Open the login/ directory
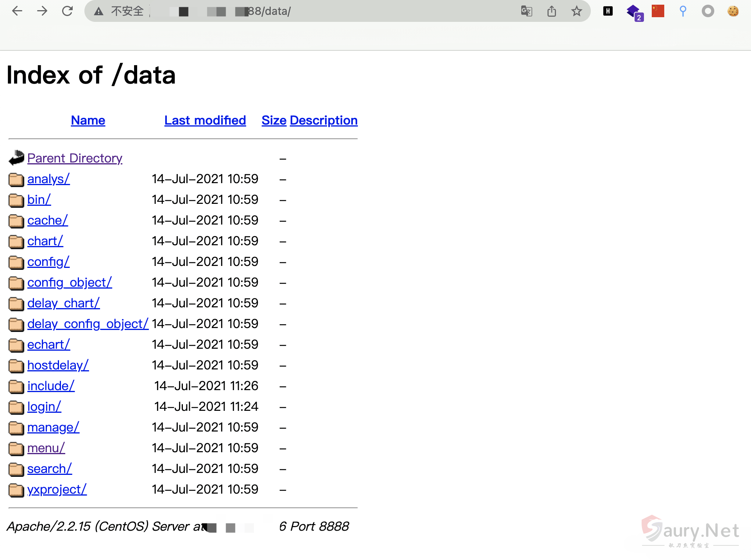Image resolution: width=751 pixels, height=560 pixels. (x=44, y=407)
